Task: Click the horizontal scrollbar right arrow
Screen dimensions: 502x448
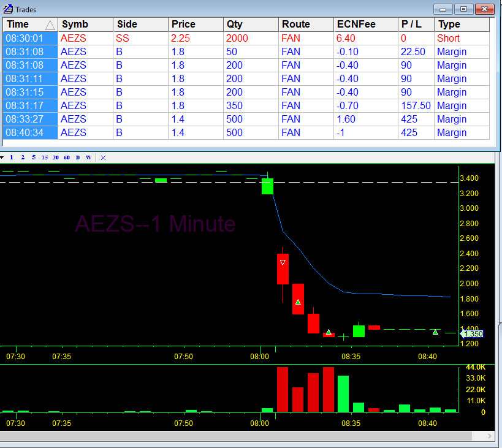Action: 490,436
